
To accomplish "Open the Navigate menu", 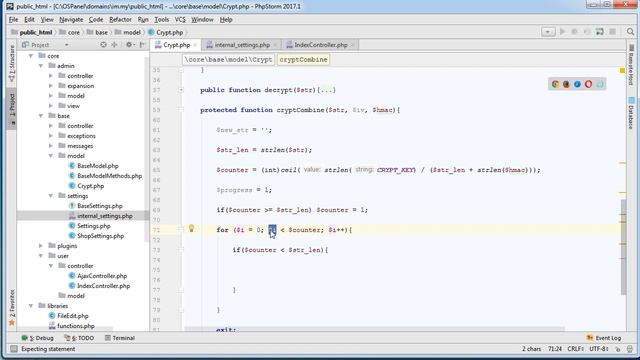I will point(71,20).
